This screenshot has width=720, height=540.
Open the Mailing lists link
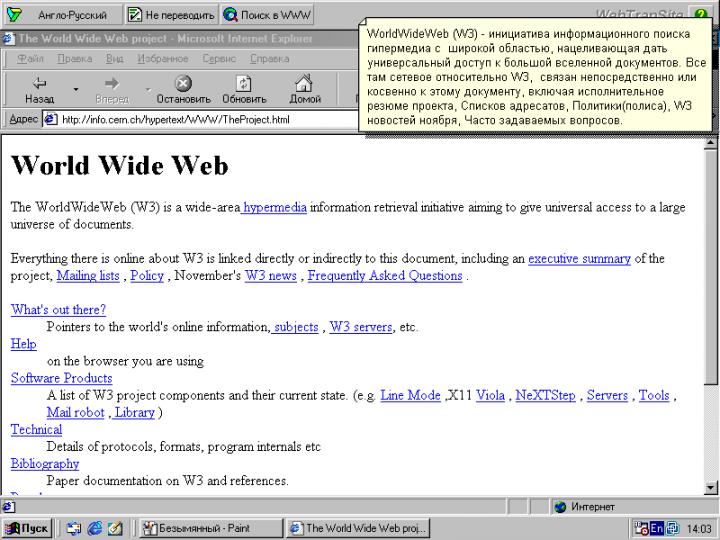[x=88, y=276]
